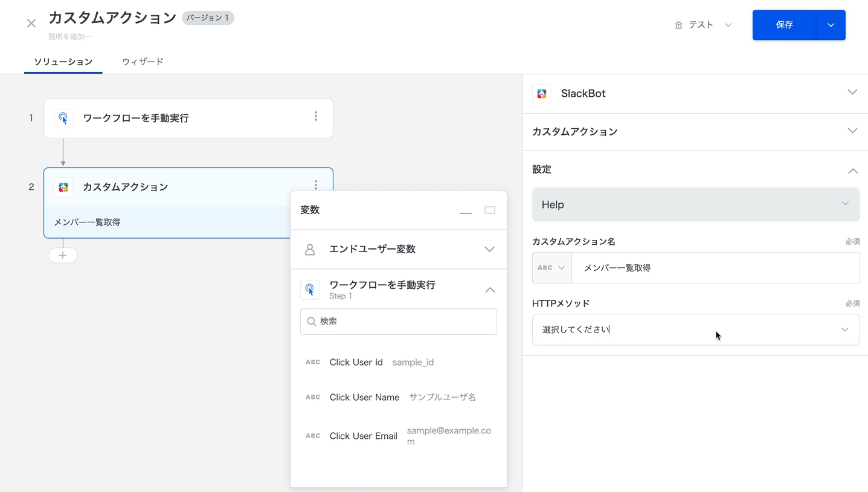This screenshot has width=868, height=492.
Task: Collapse the ワークフローを手動実行 variables section
Action: pos(489,290)
